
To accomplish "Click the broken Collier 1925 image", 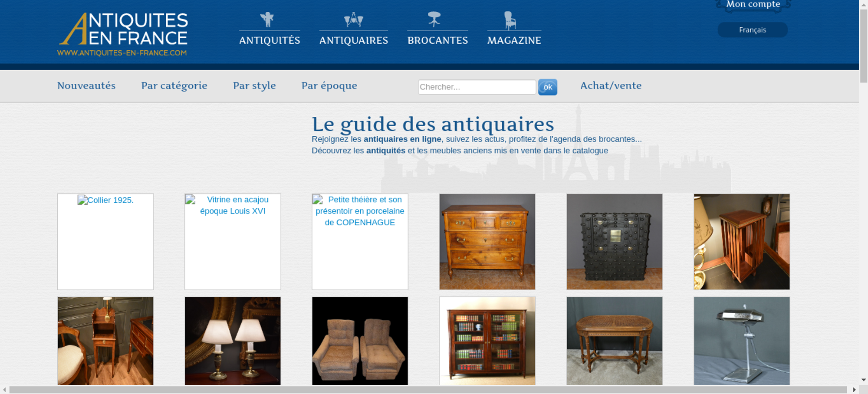I will point(105,241).
